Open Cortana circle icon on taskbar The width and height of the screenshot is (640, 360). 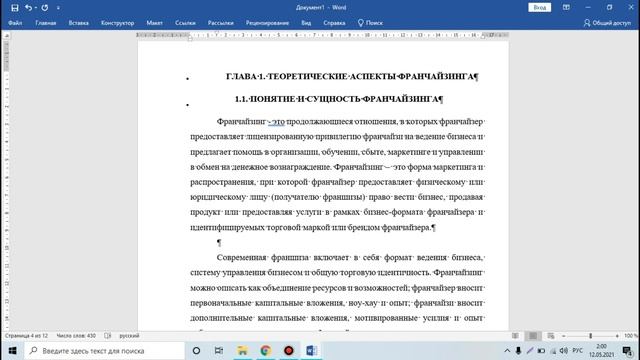tap(196, 351)
